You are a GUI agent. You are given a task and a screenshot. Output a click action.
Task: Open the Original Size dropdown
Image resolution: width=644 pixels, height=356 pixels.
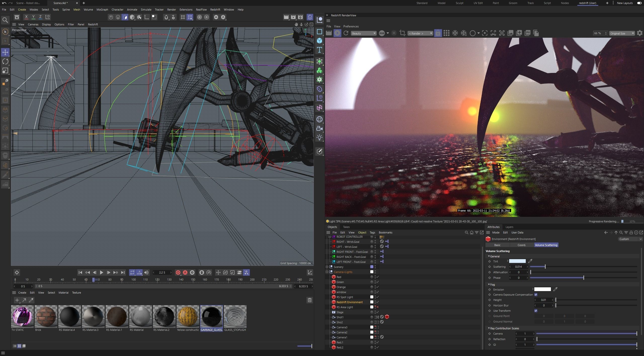point(622,33)
